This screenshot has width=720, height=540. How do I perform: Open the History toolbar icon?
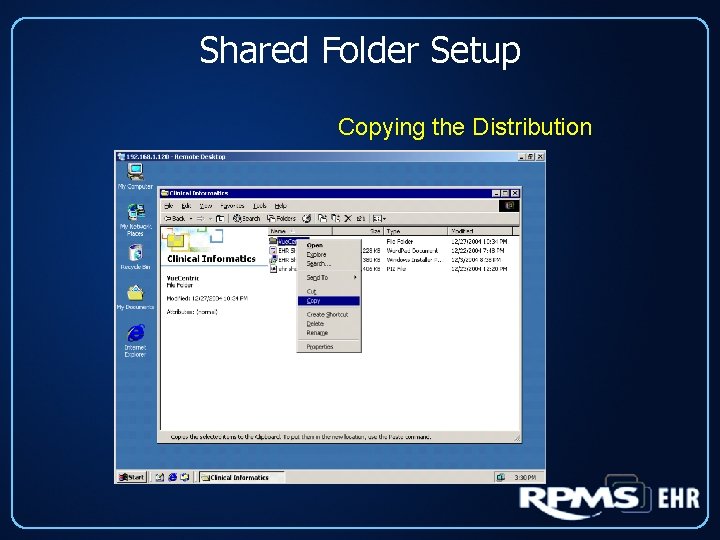(306, 219)
